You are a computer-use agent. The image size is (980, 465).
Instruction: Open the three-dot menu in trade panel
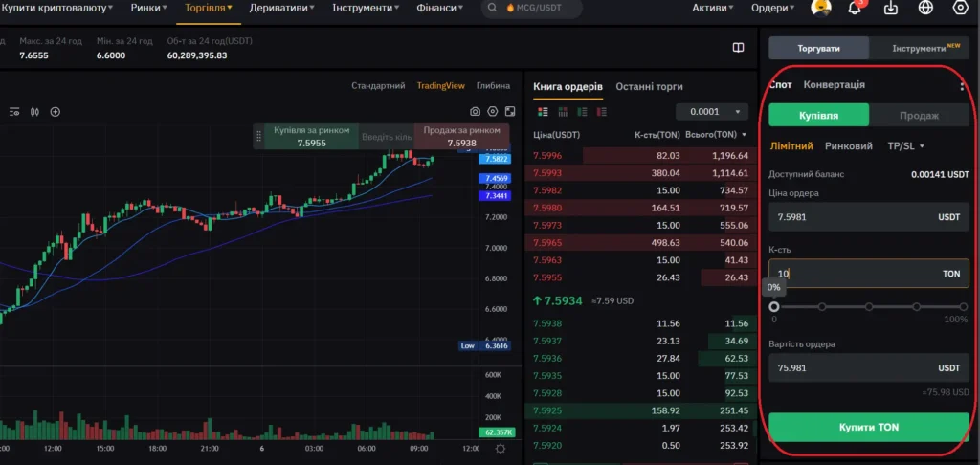click(962, 85)
